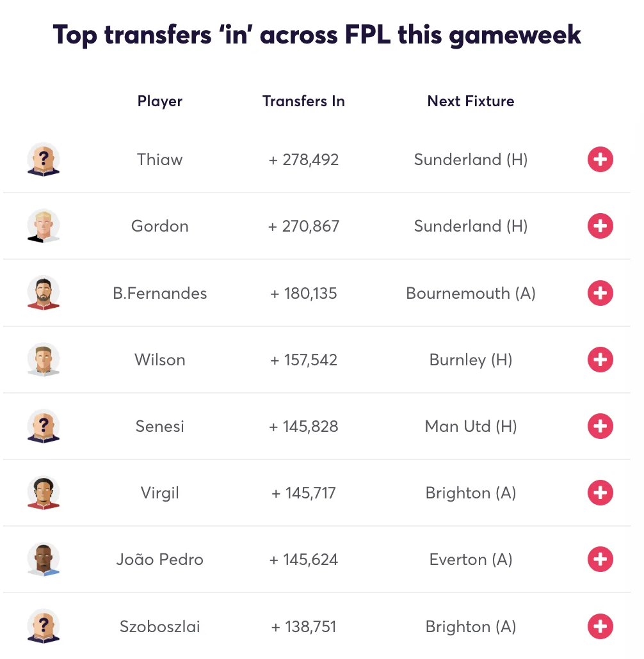Click the add button next to Thiaw
644x659 pixels.
600,159
